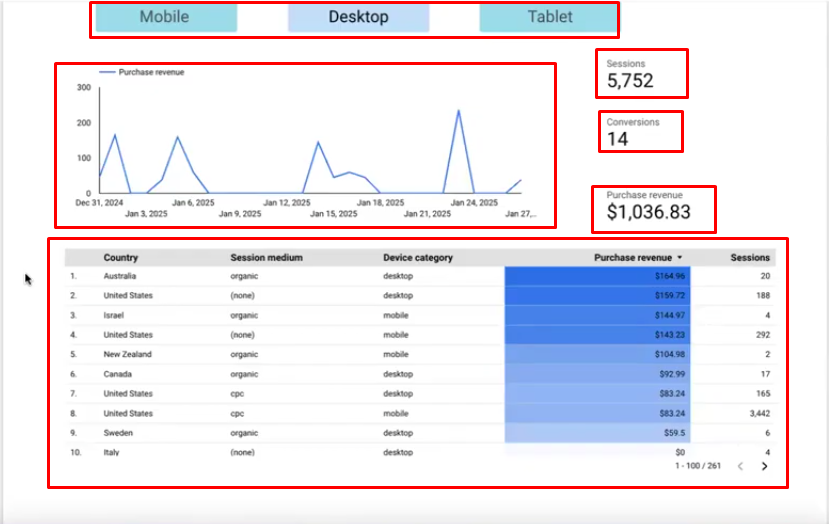The width and height of the screenshot is (829, 524).
Task: Sort table by Session medium header
Action: [266, 258]
